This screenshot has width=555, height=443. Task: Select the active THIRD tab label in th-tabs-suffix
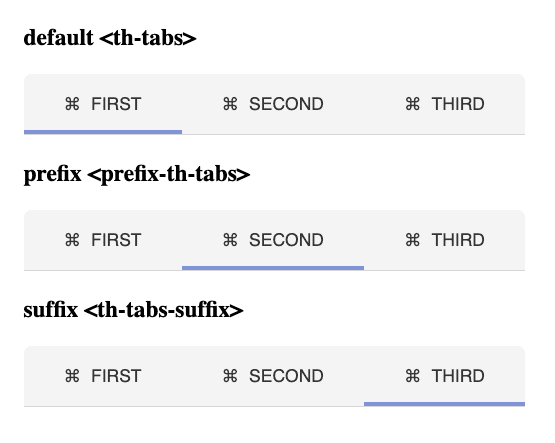(x=458, y=376)
